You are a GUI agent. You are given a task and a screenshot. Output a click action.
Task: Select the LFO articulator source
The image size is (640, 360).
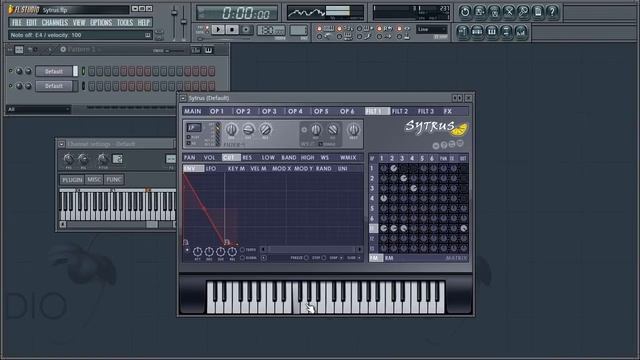pyautogui.click(x=211, y=169)
